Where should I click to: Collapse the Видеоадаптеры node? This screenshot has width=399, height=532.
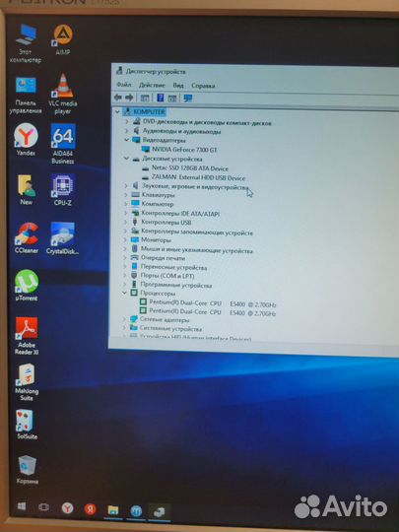126,140
